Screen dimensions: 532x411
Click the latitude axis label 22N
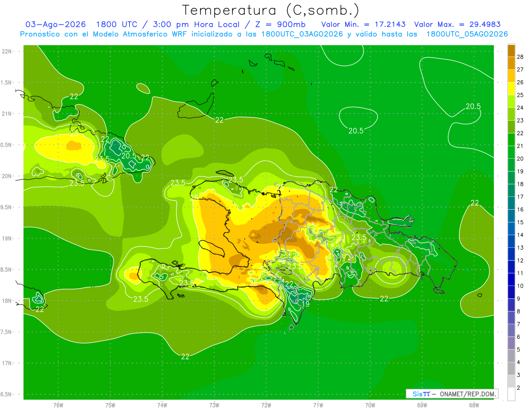pyautogui.click(x=7, y=51)
